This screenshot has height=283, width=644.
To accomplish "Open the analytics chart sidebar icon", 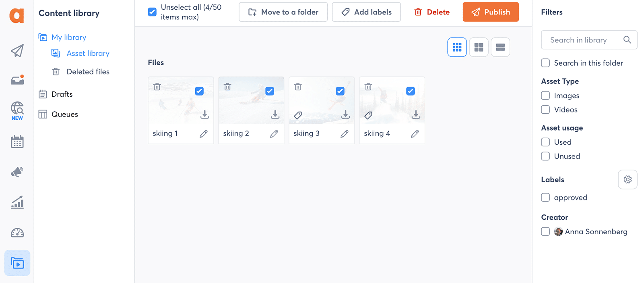I will 17,202.
